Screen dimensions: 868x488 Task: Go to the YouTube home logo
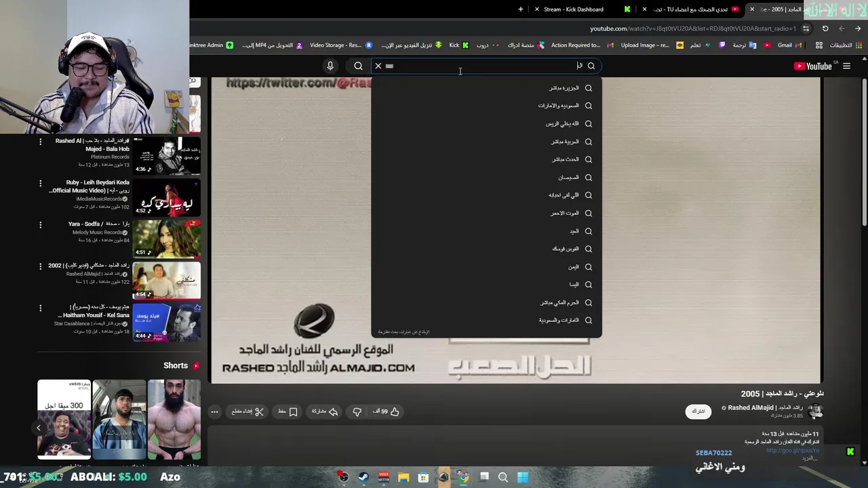(812, 66)
